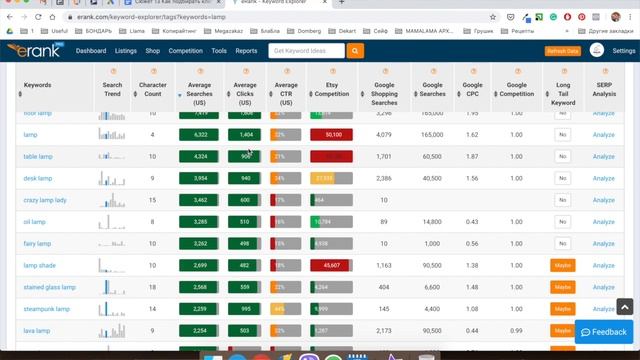This screenshot has height=360, width=640.
Task: Open the Competition menu
Action: click(186, 51)
